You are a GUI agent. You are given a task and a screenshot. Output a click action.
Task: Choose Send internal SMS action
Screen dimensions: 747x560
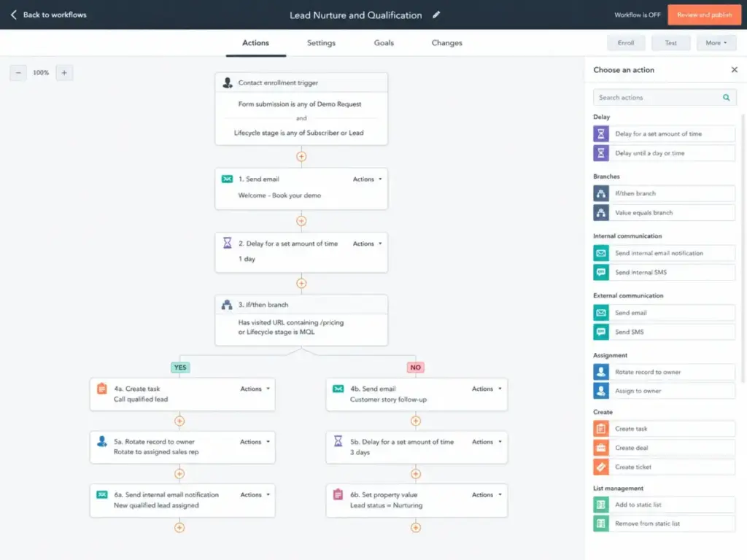coord(664,273)
